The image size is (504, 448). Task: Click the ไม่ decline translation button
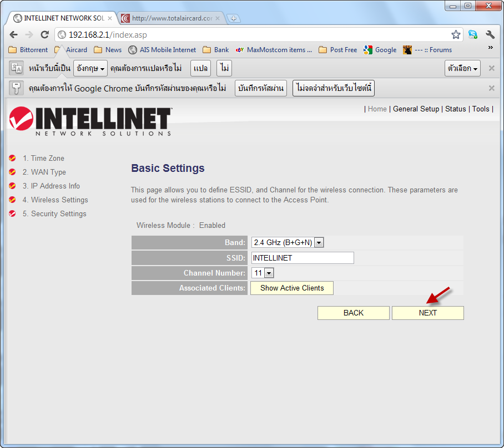(x=224, y=68)
